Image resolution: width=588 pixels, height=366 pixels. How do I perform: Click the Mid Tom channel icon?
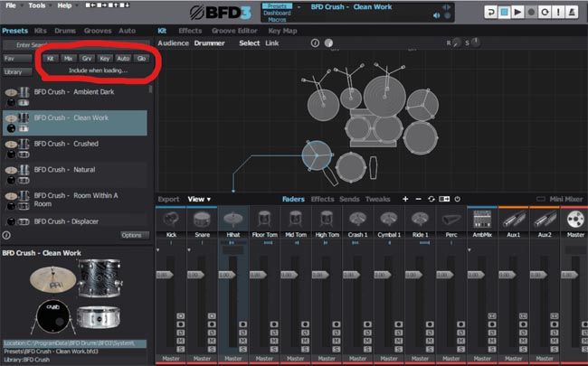click(x=296, y=220)
